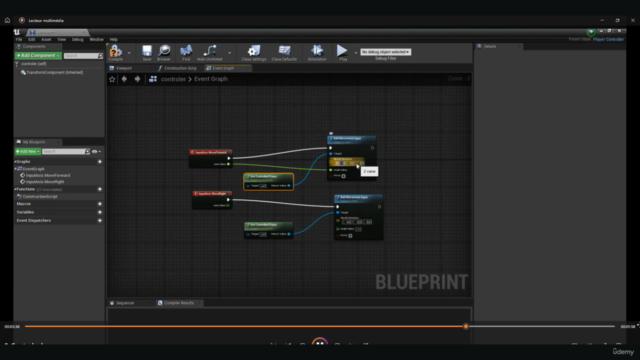
Task: Open the debug object filter dropdown
Action: click(386, 52)
